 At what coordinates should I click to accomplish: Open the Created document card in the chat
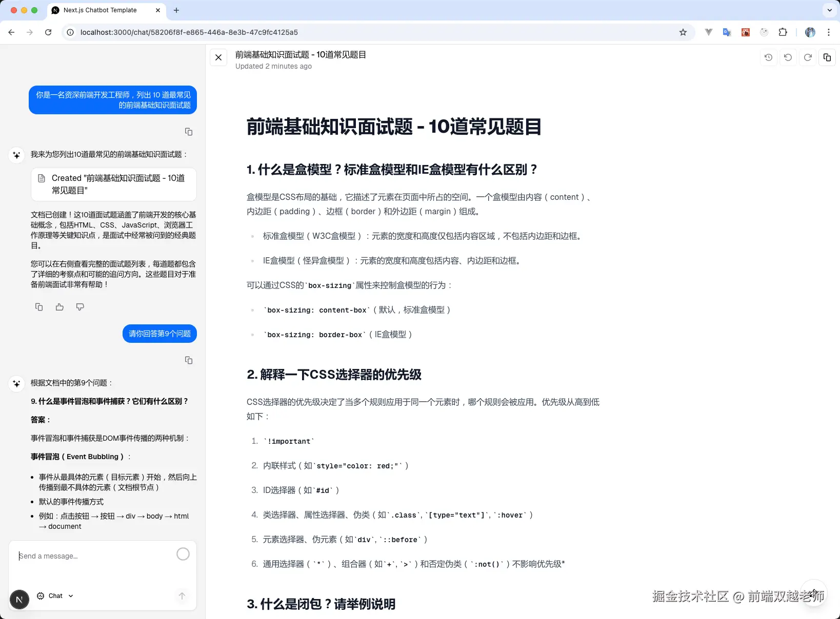[113, 184]
